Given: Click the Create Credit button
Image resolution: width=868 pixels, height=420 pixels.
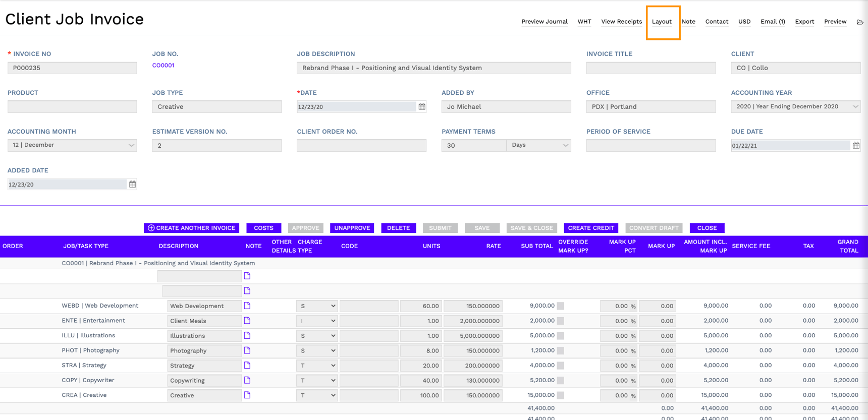Looking at the screenshot, I should 590,228.
